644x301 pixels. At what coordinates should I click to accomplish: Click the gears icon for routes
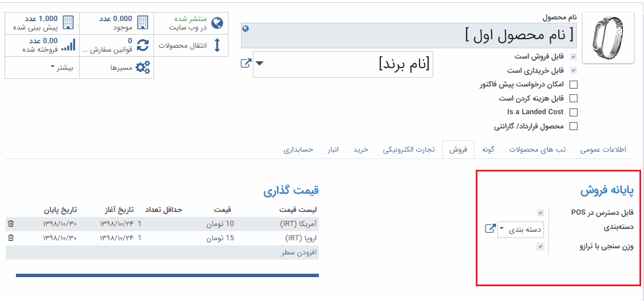pyautogui.click(x=143, y=68)
